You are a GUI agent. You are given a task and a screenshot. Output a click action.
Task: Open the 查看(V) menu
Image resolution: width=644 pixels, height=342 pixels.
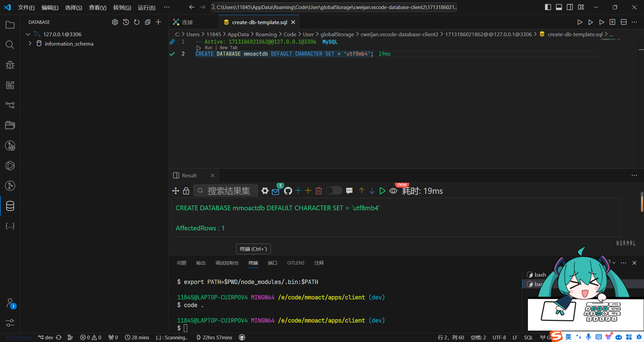coord(98,7)
